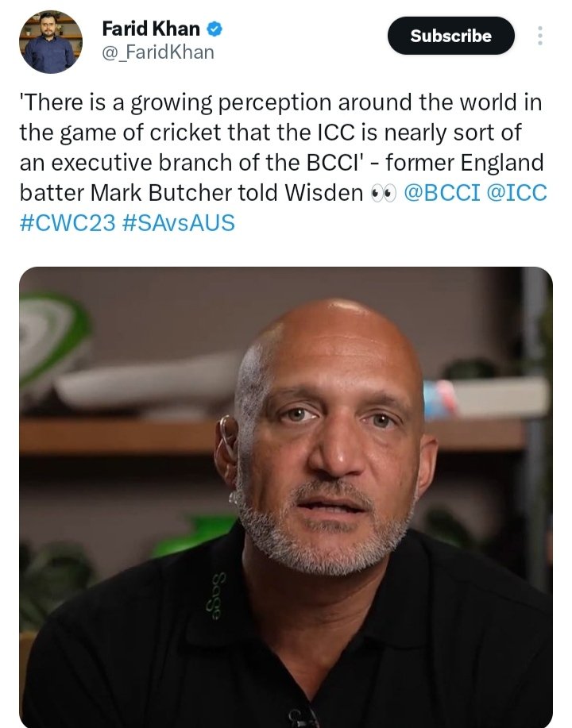The image size is (572, 728).
Task: Open the attached photo of the bald man
Action: (286, 497)
